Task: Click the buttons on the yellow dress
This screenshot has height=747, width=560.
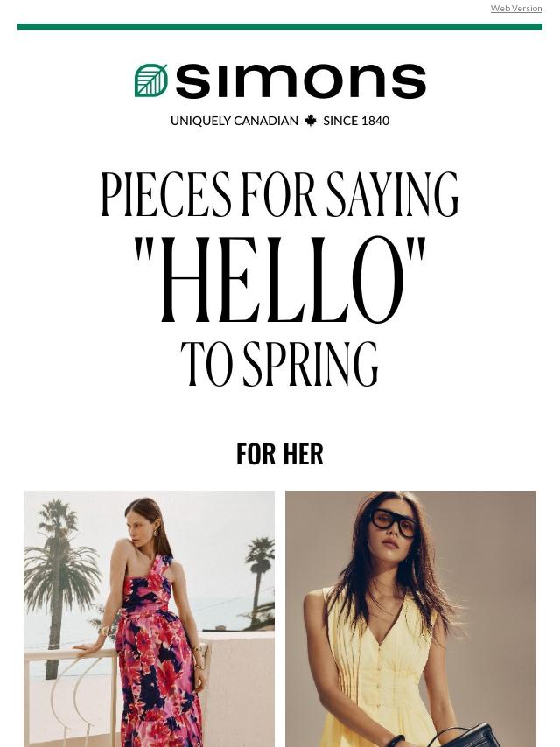Action: [380, 676]
